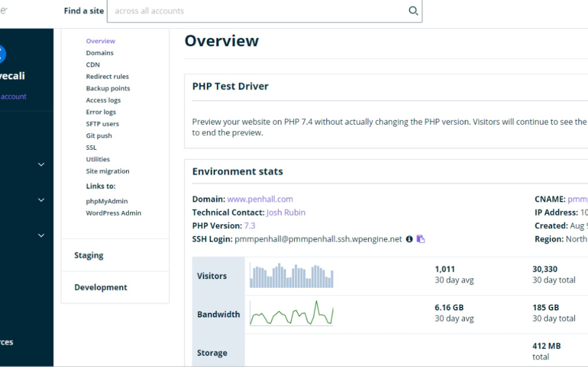Copy SSH login with clipboard icon

coord(420,239)
